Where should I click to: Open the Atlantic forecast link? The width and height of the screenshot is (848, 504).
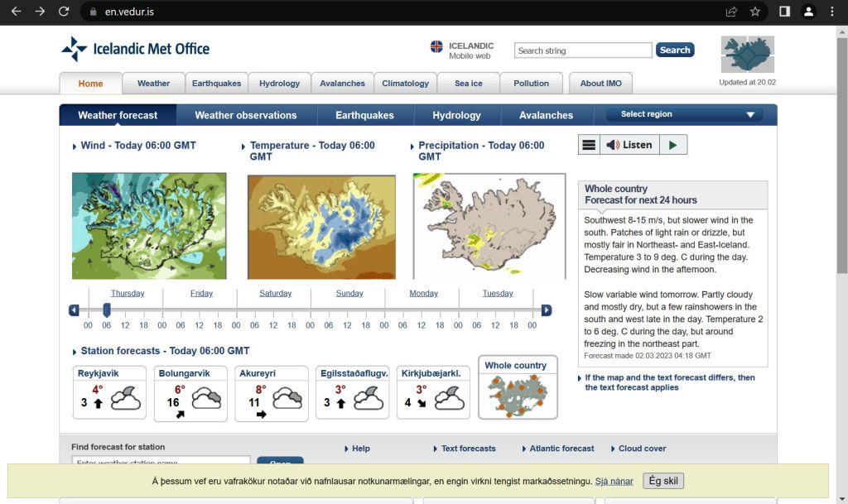pyautogui.click(x=561, y=449)
